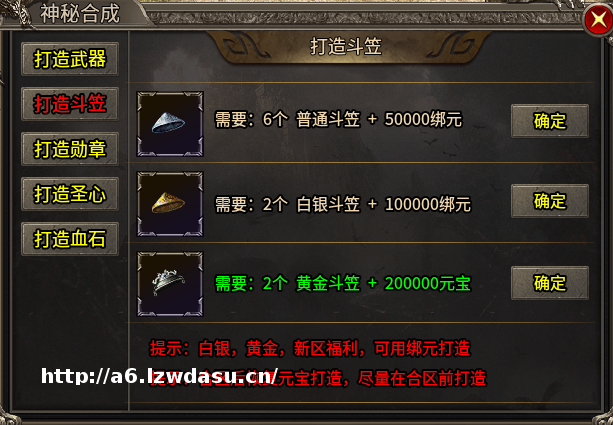Viewport: 613px width, 425px height.
Task: Open the 打造血石 tab
Action: point(70,239)
